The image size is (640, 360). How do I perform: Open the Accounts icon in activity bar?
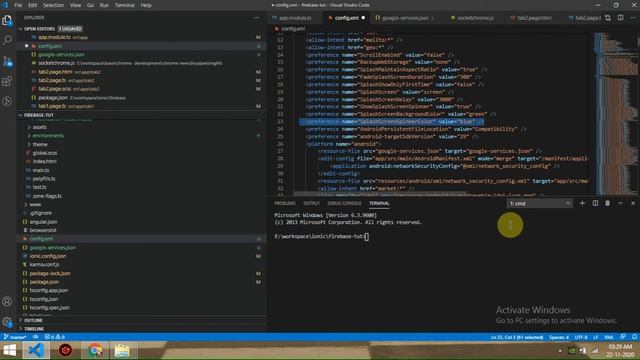pyautogui.click(x=7, y=302)
